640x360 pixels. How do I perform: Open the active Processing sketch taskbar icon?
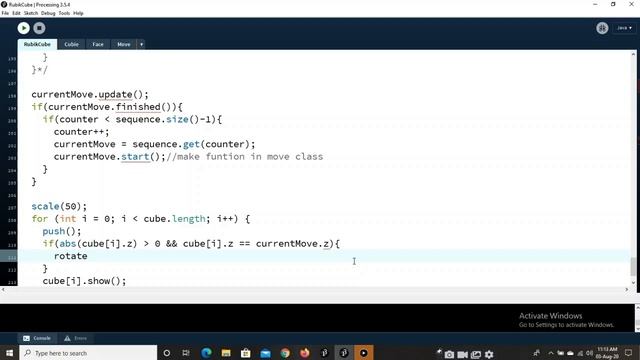point(344,353)
